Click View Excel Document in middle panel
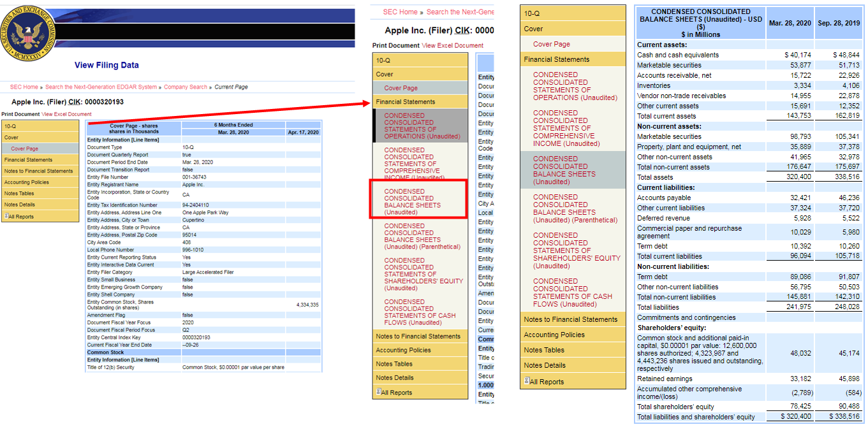This screenshot has width=868, height=427. point(453,45)
